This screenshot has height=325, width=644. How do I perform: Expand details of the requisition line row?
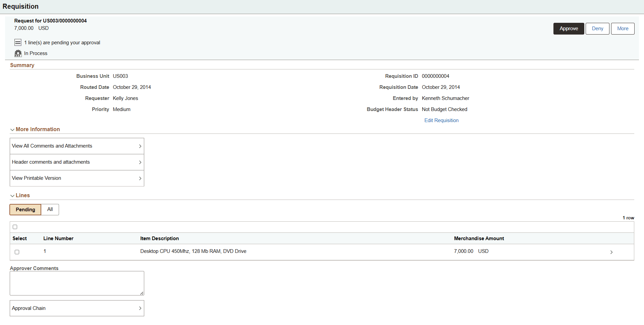[611, 252]
